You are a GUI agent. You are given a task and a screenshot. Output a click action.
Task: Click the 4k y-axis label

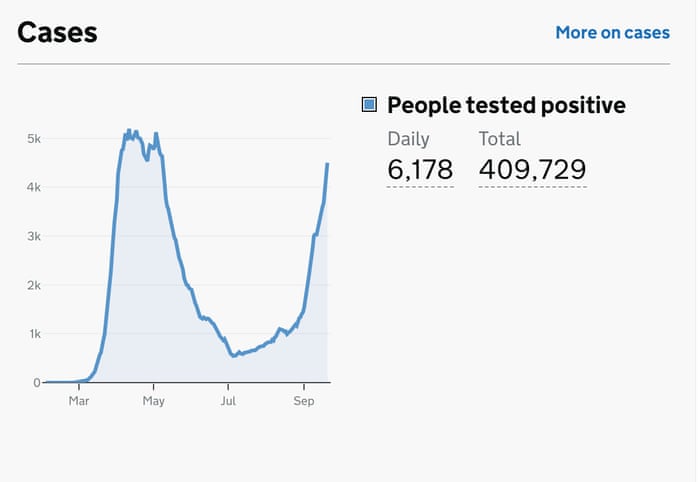33,188
